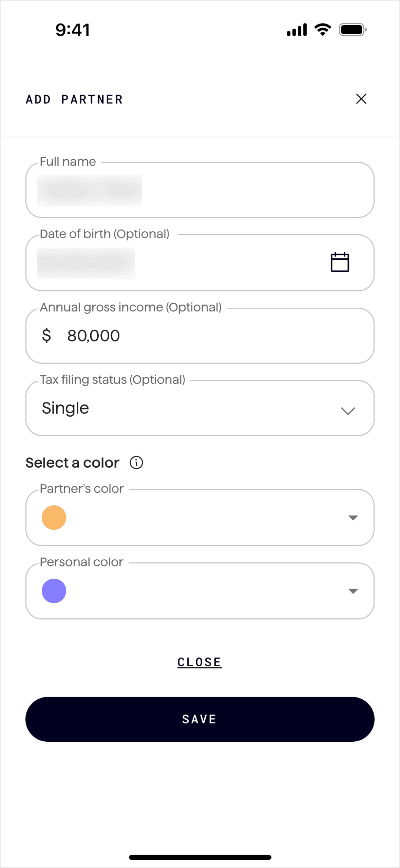Open the Partner's color dropdown arrow
400x868 pixels.
(x=353, y=518)
